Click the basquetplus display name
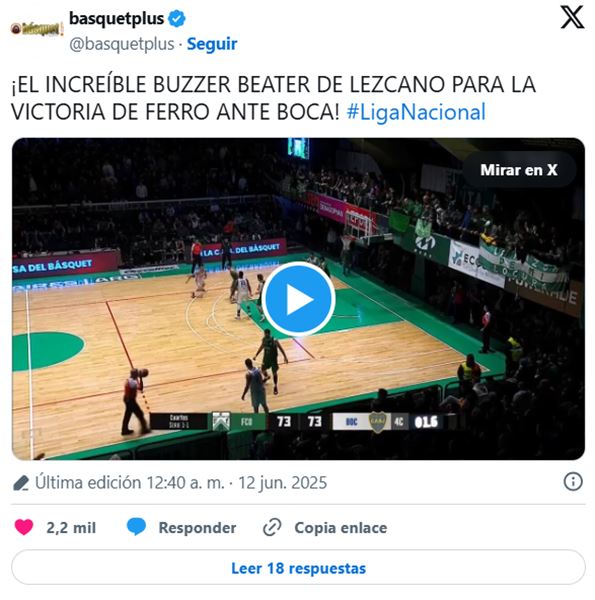Screen dimensions: 595x600 (117, 19)
